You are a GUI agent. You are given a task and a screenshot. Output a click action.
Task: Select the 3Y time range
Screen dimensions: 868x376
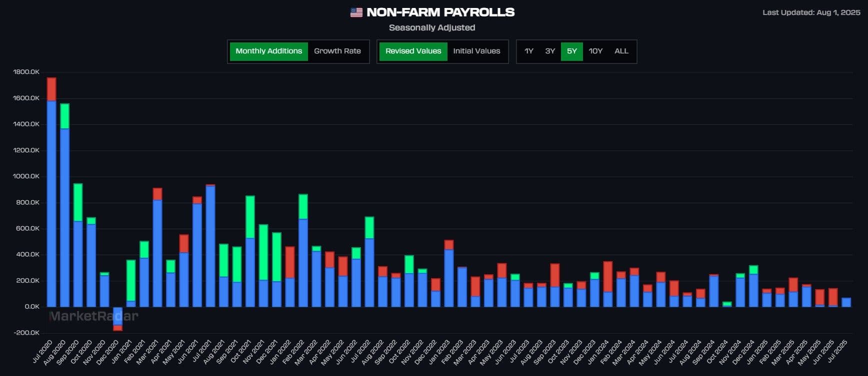click(550, 51)
